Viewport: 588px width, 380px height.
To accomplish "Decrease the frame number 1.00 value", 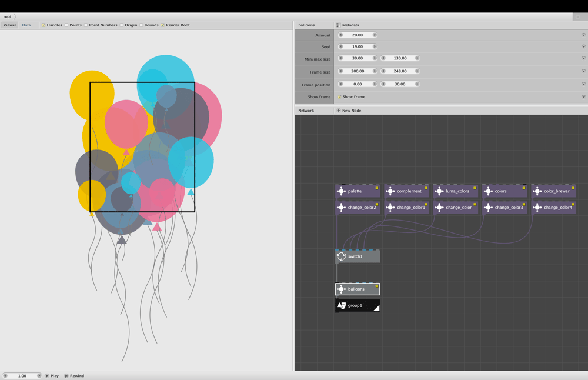I will [5, 376].
